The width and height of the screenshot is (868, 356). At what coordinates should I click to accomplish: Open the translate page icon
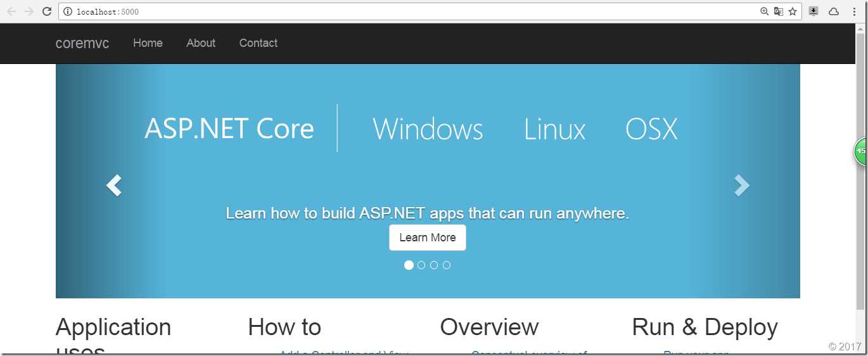coord(779,11)
